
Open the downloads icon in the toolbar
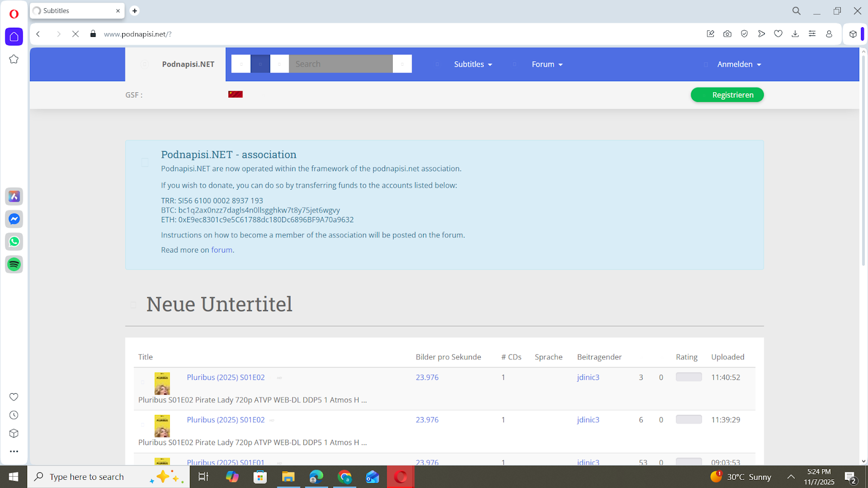coord(795,34)
